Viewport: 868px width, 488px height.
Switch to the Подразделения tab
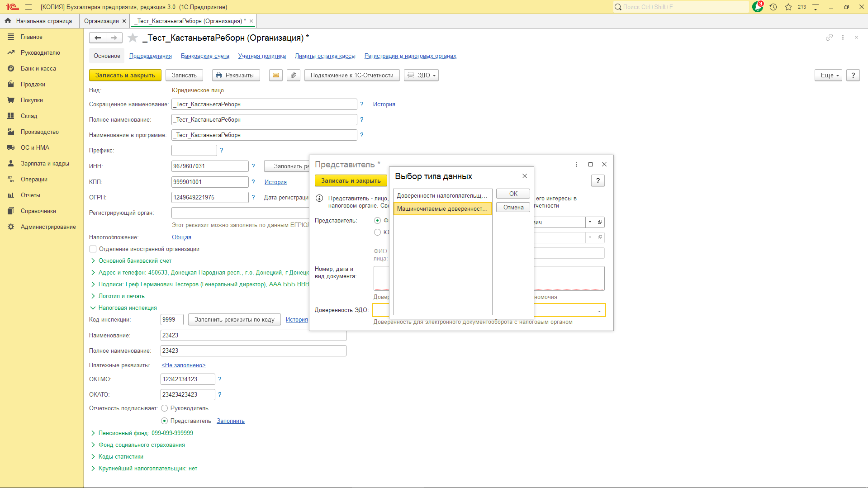151,56
